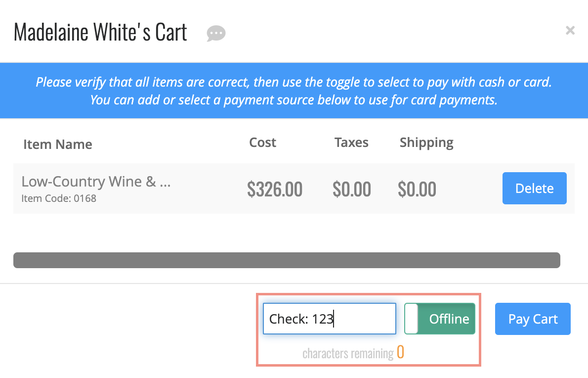Viewport: 588px width, 378px height.
Task: Click the Low-Country Wine & ... item name
Action: click(x=96, y=182)
